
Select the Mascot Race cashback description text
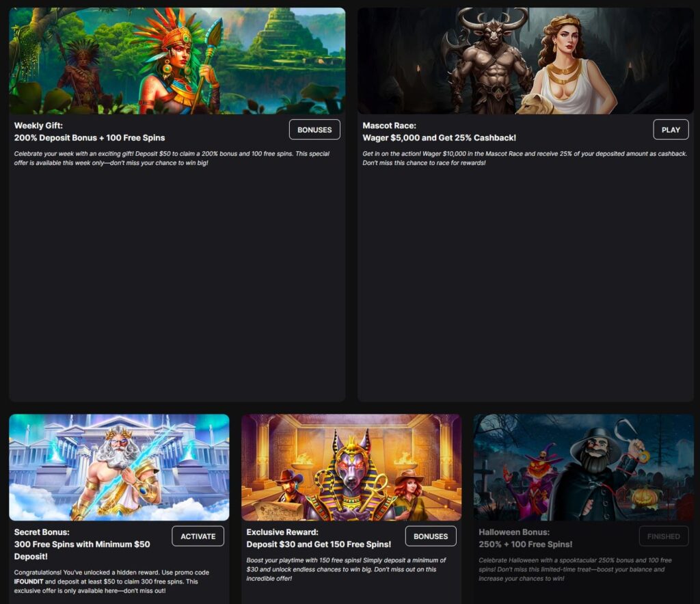click(x=524, y=158)
